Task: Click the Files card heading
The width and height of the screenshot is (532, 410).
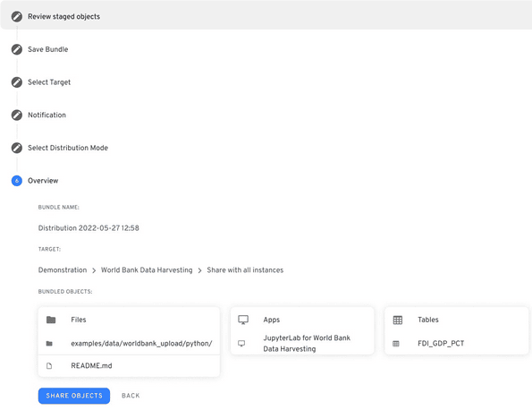Action: (79, 320)
